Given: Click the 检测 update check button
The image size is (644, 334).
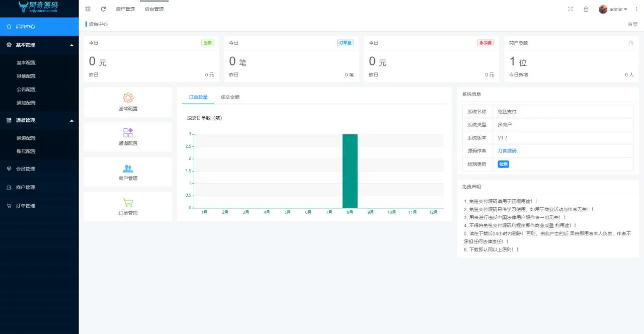Looking at the screenshot, I should (x=503, y=164).
